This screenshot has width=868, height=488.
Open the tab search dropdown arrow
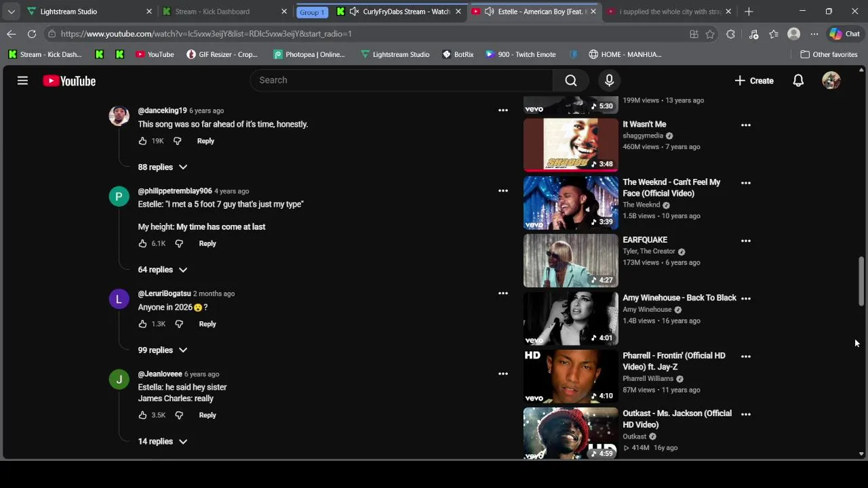click(x=11, y=12)
